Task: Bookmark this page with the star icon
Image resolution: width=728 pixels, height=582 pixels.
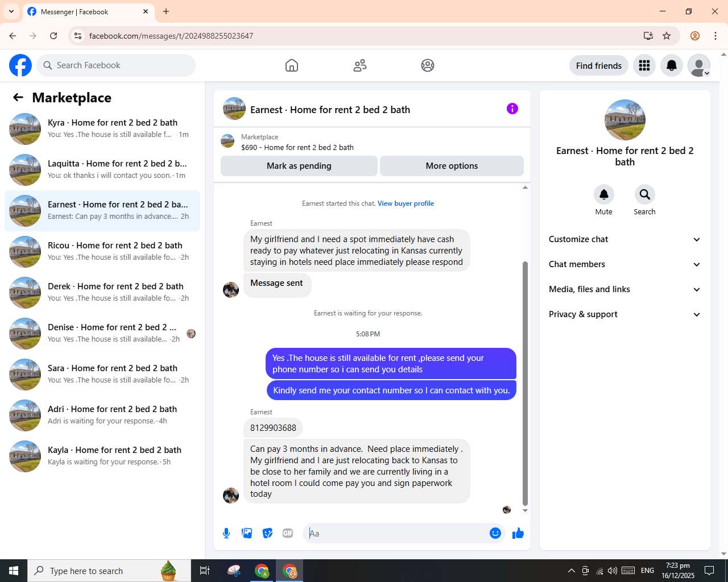Action: (x=667, y=36)
